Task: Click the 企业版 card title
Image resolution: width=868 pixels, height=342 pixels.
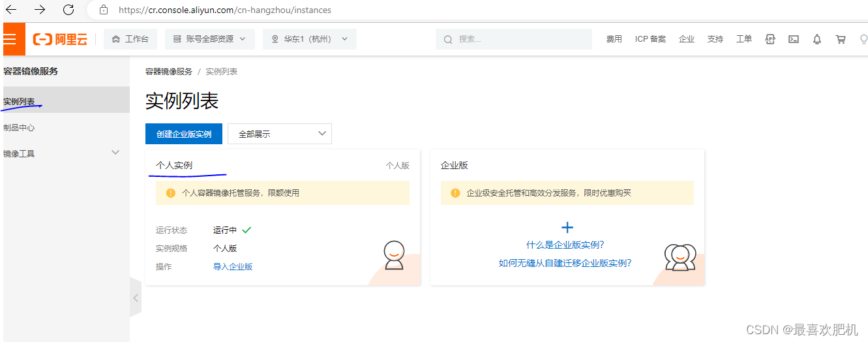Action: pos(455,165)
